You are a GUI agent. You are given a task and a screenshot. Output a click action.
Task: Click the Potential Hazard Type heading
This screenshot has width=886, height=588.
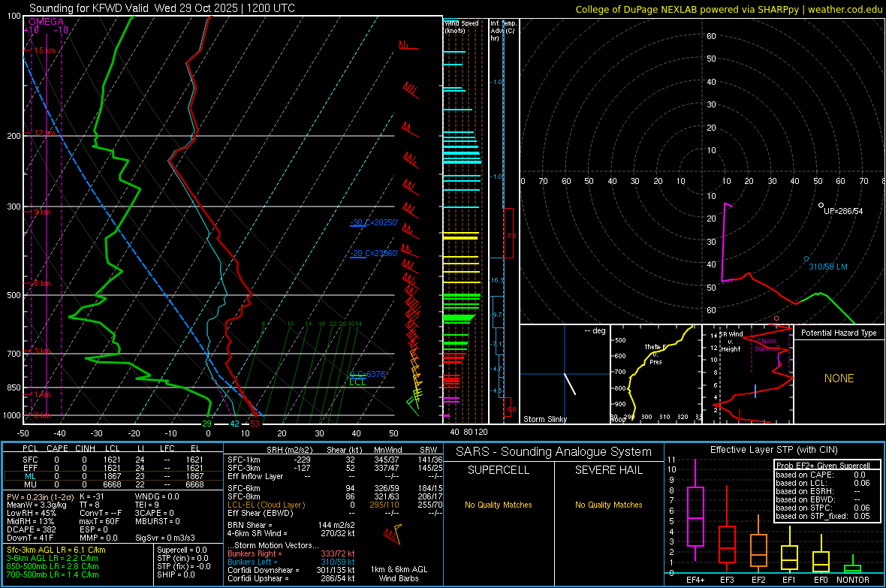click(x=839, y=333)
